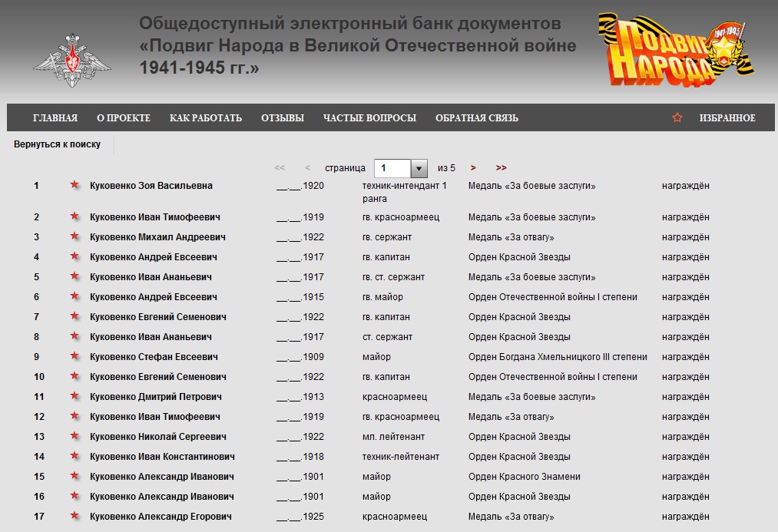Viewport: 778px width, 532px height.
Task: Star the Куковенко Иван Константинович record
Action: [x=74, y=457]
